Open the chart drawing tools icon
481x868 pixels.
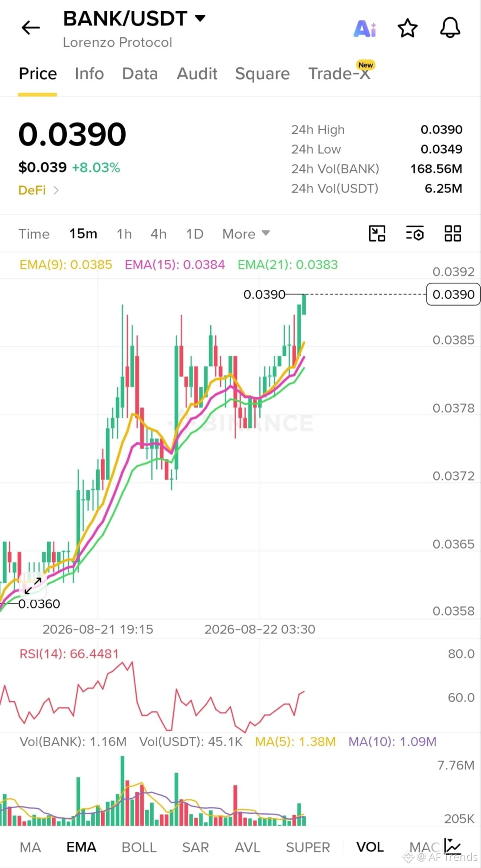(x=377, y=233)
